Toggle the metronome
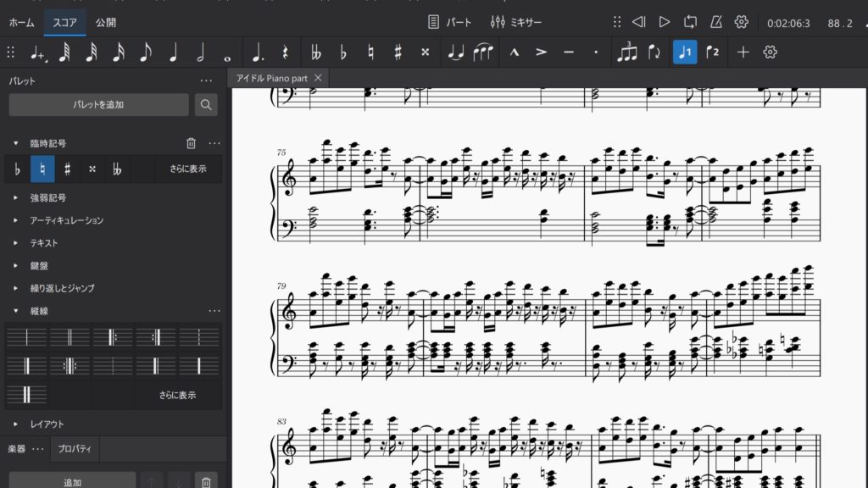Viewport: 868px width, 488px height. [x=715, y=21]
